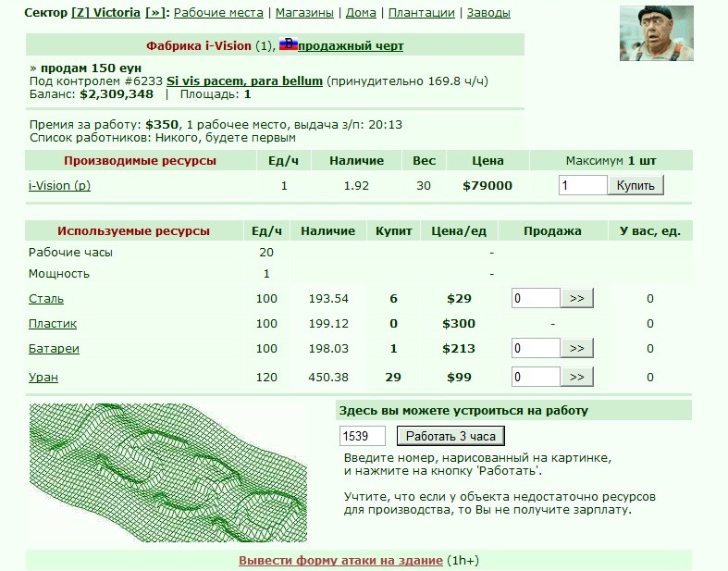
Task: Click the Russian flag icon beside owner name
Action: tap(288, 44)
